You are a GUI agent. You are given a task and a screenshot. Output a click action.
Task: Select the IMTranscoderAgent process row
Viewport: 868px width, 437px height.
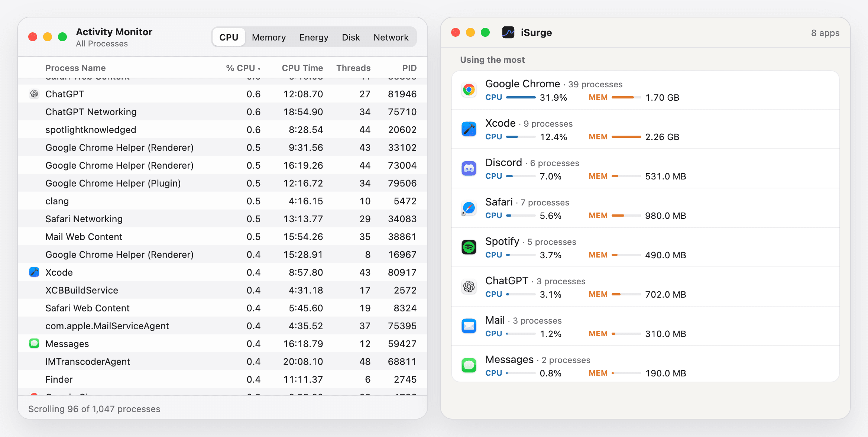tap(223, 362)
